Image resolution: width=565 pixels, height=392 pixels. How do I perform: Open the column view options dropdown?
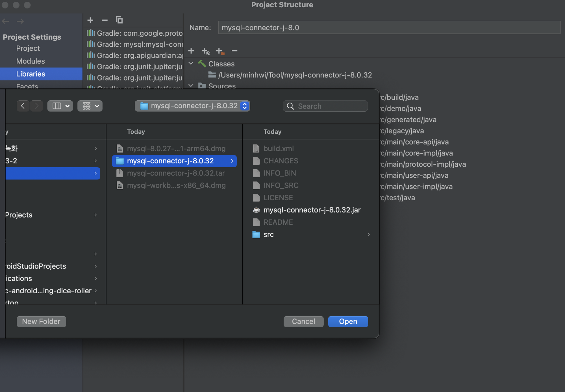coord(60,106)
